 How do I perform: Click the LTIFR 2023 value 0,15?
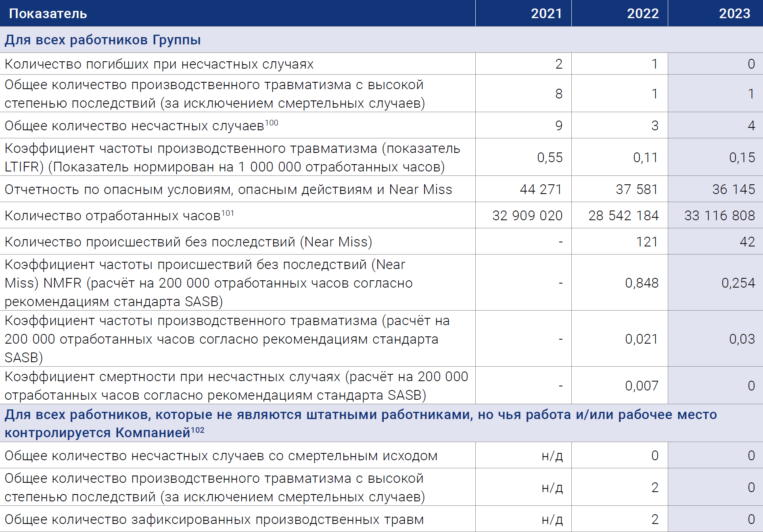742,157
